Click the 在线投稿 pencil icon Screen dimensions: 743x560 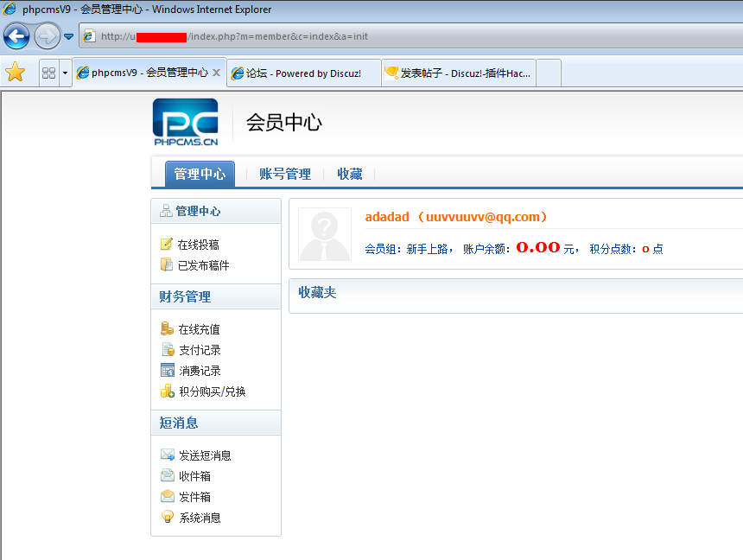[167, 244]
